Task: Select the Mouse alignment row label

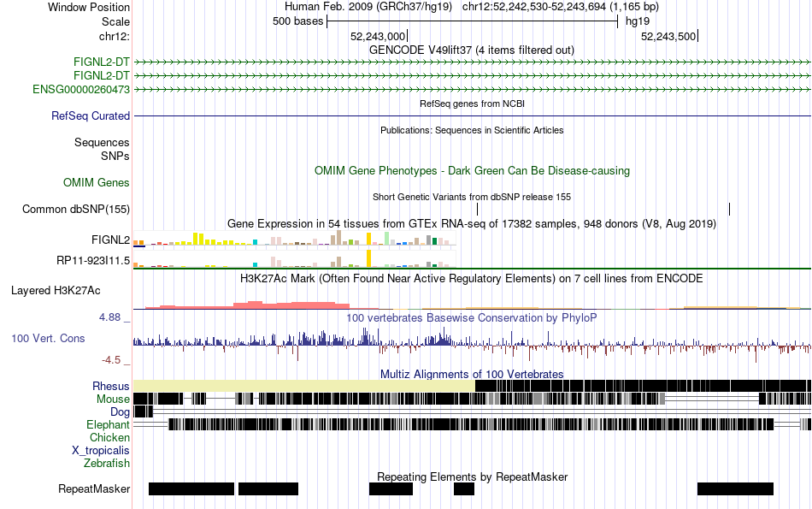Action: (113, 400)
